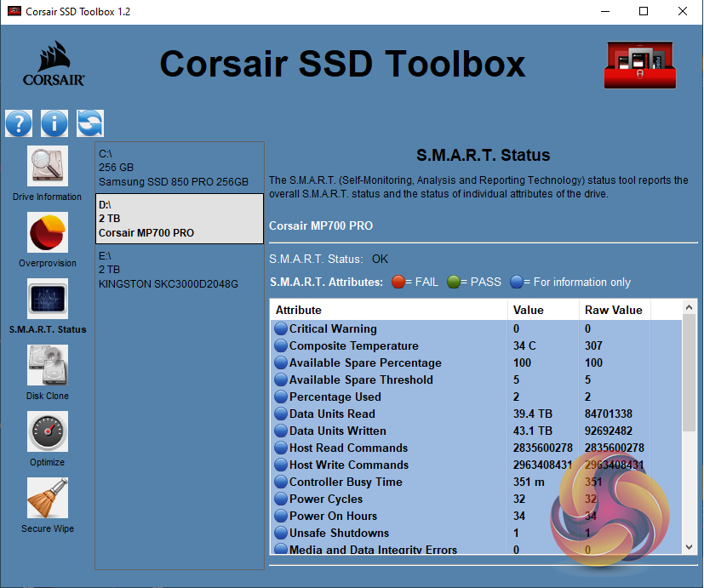704x588 pixels.
Task: Open the Overprovision pie chart tool
Action: (48, 233)
